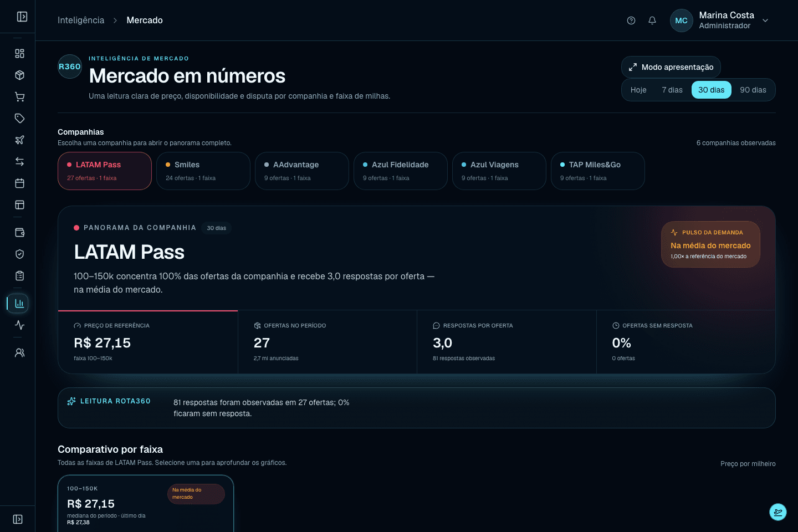Select the 100–150K faixa card
Viewport: 798px width, 532px height.
click(146, 504)
